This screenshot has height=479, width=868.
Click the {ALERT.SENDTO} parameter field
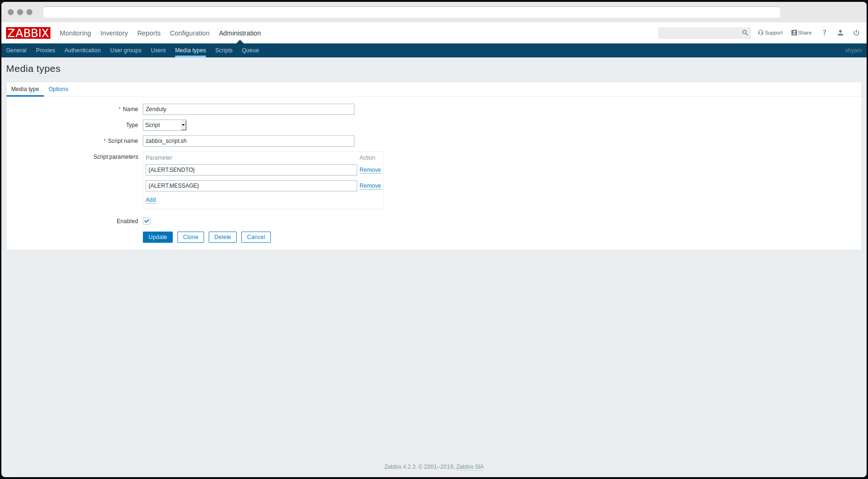coord(251,170)
